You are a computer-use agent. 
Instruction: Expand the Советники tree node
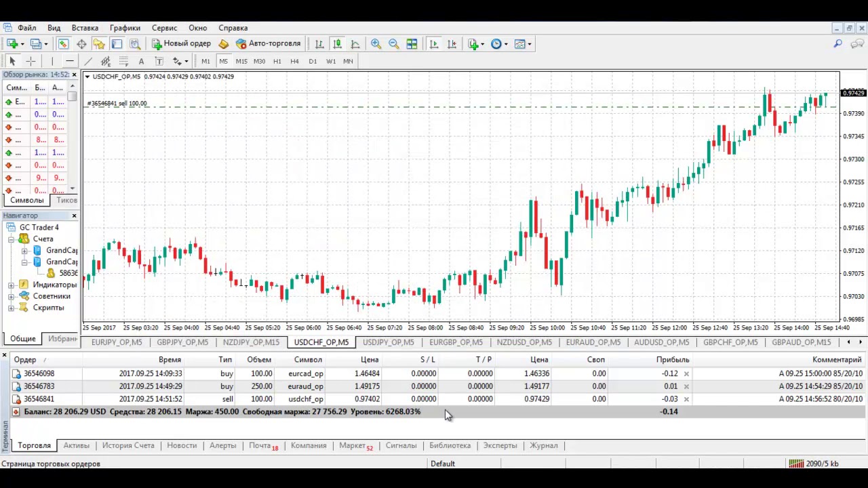12,296
